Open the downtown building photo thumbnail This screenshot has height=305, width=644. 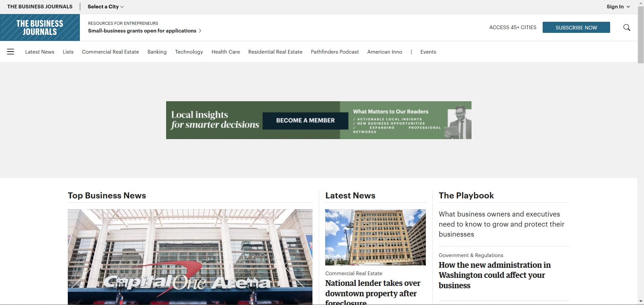point(376,237)
